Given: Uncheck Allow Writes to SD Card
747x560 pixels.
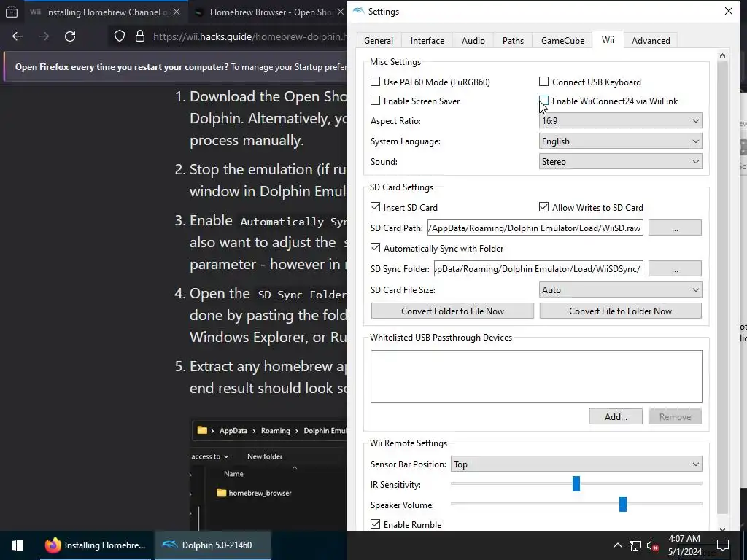Looking at the screenshot, I should [x=543, y=206].
